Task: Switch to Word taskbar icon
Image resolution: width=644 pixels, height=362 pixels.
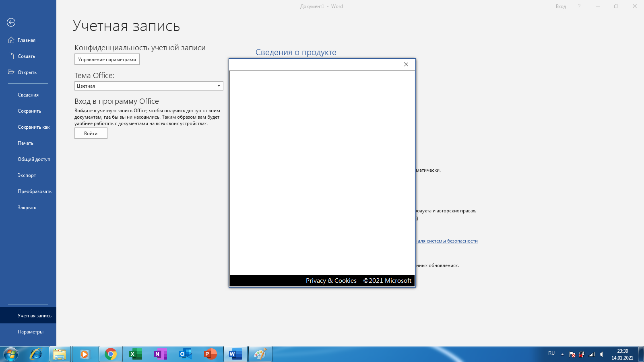Action: coord(235,354)
